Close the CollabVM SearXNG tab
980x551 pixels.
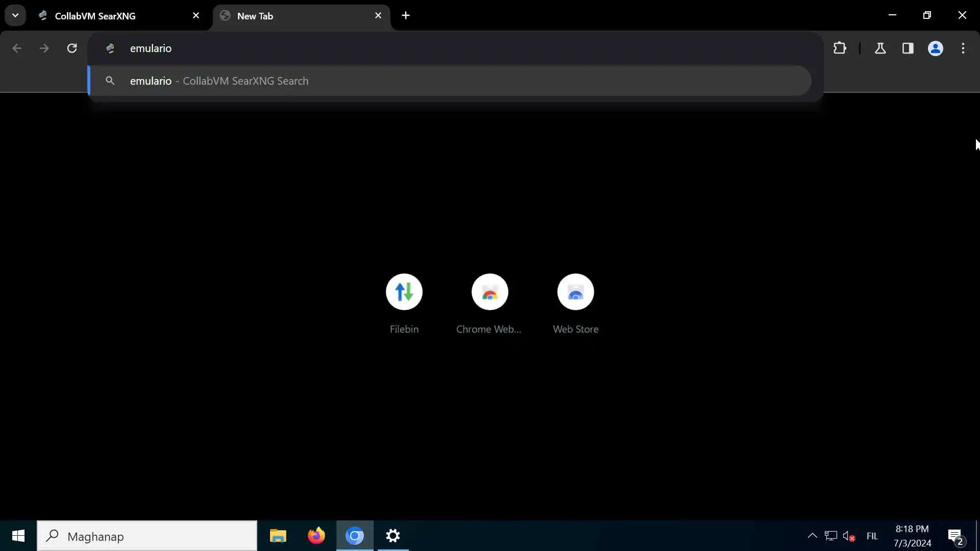click(x=196, y=16)
